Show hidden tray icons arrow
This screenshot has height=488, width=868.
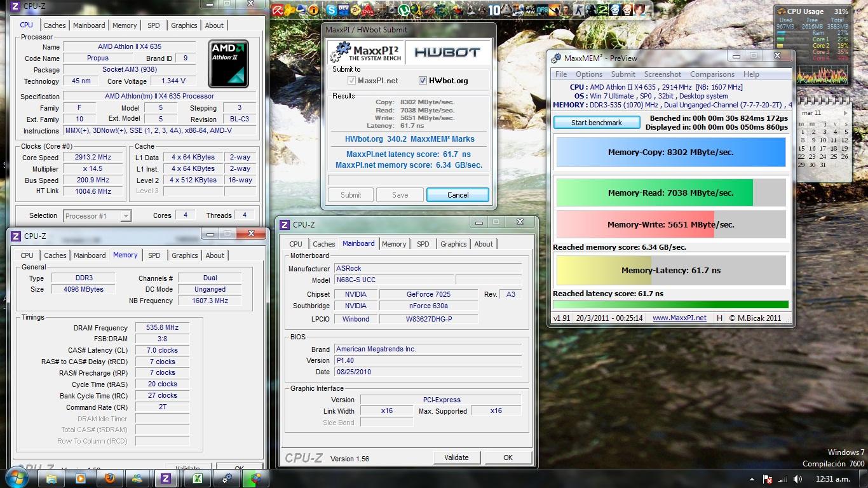click(x=752, y=479)
